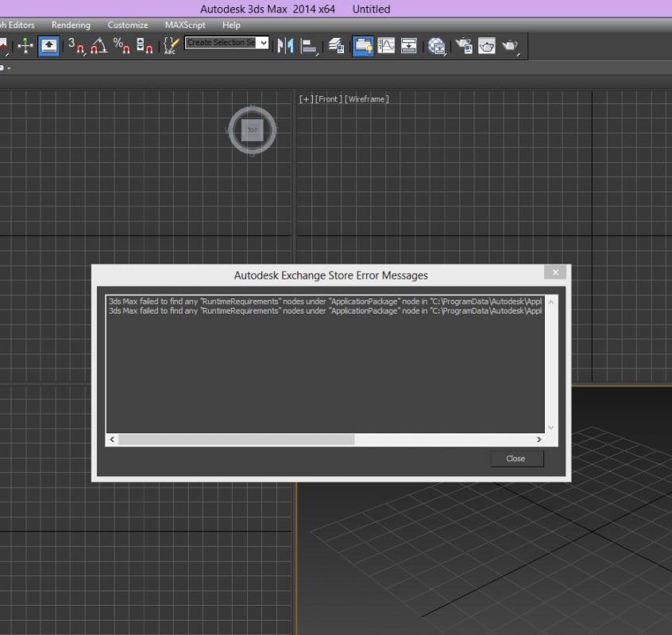Click the horizontal scrollbar left arrow
The width and height of the screenshot is (672, 635).
click(112, 440)
